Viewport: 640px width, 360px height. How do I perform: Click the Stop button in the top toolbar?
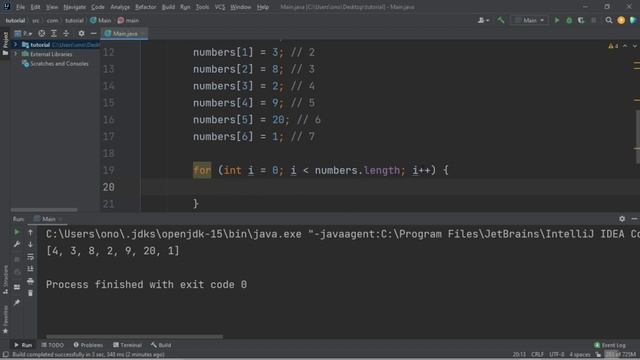593,20
